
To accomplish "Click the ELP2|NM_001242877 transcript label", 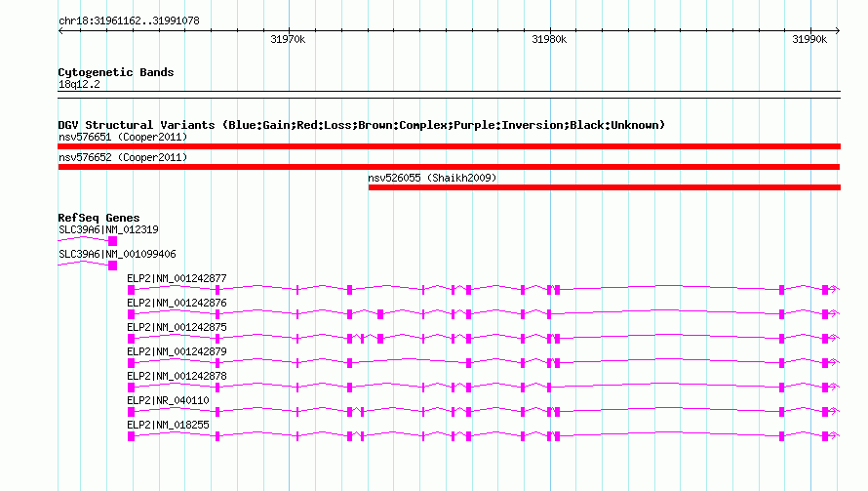I will pos(177,278).
